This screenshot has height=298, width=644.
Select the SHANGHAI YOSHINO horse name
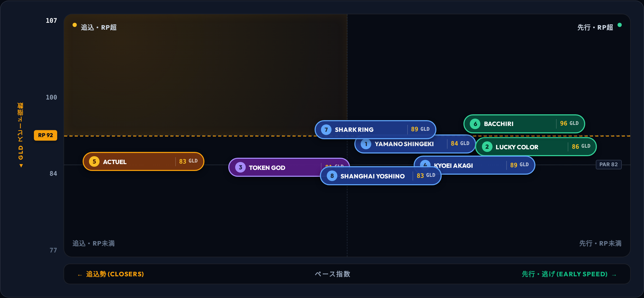click(373, 176)
